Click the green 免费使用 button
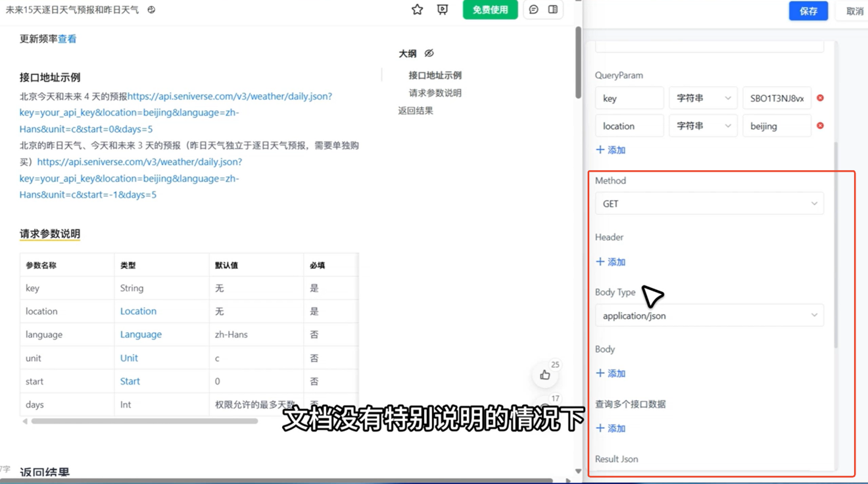 (x=490, y=9)
